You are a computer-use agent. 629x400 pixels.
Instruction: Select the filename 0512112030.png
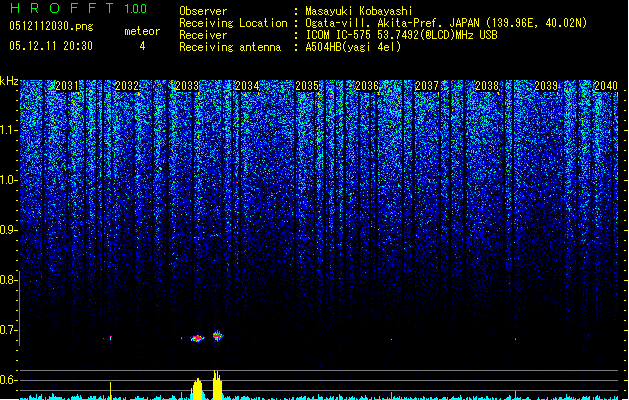(51, 26)
